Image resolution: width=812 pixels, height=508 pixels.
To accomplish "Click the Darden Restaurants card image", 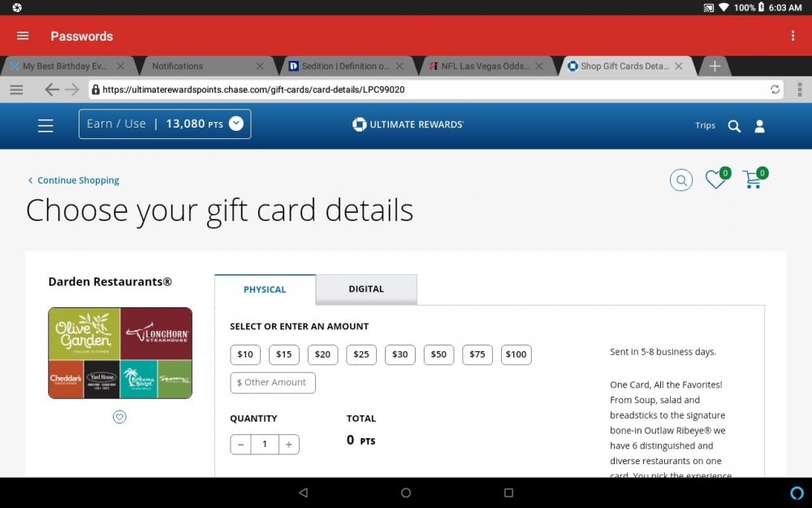I will [120, 353].
